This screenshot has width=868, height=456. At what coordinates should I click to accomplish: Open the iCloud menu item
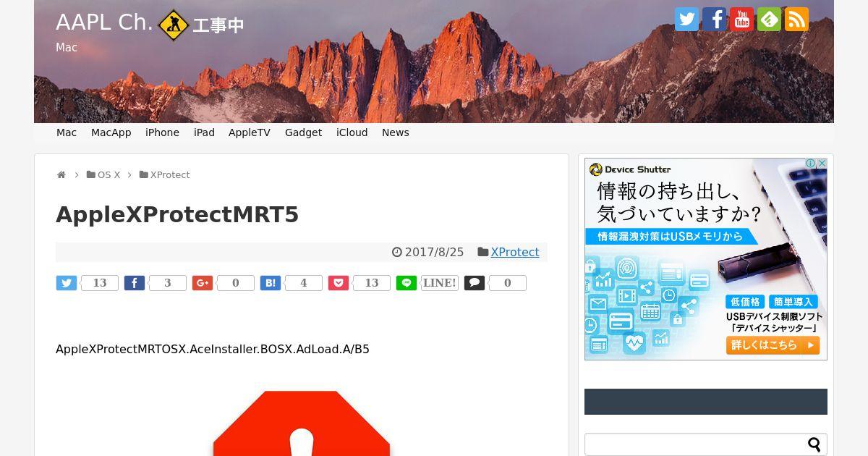[x=352, y=132]
